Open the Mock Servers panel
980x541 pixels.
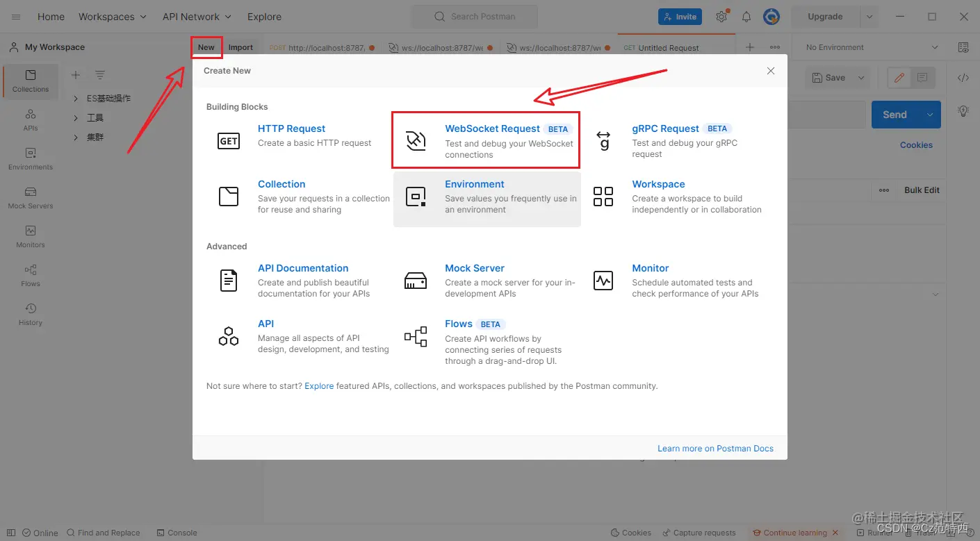(31, 198)
